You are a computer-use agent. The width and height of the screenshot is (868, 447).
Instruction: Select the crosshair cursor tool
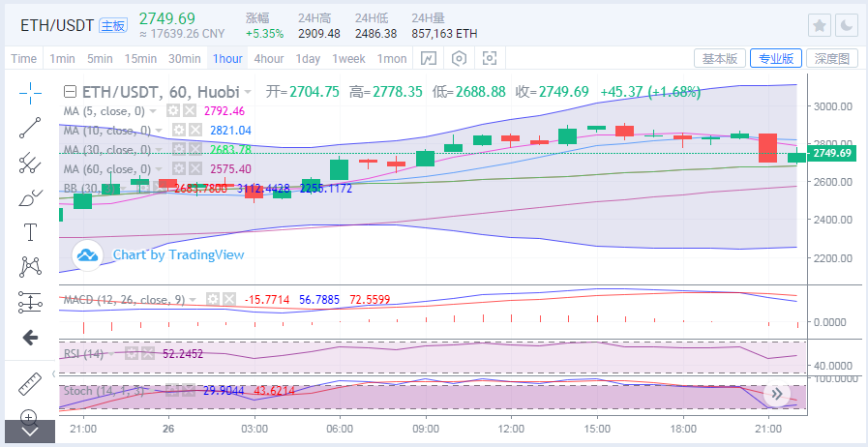(30, 93)
